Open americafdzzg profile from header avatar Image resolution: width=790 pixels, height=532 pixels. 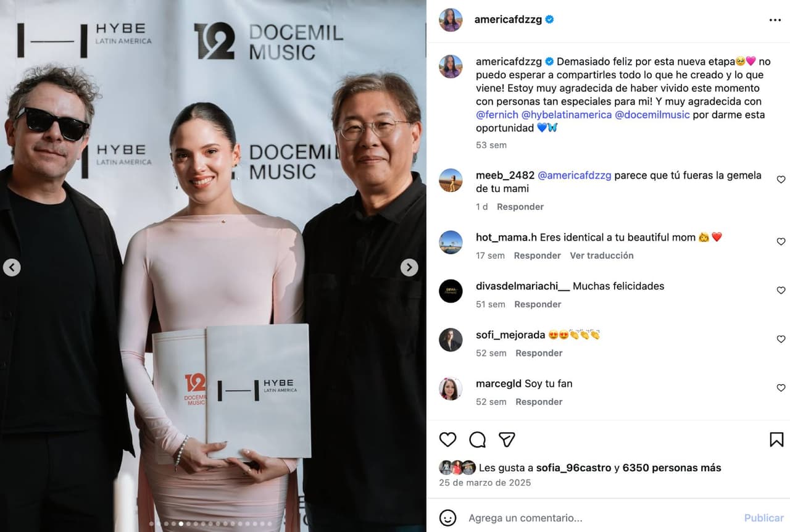tap(451, 20)
